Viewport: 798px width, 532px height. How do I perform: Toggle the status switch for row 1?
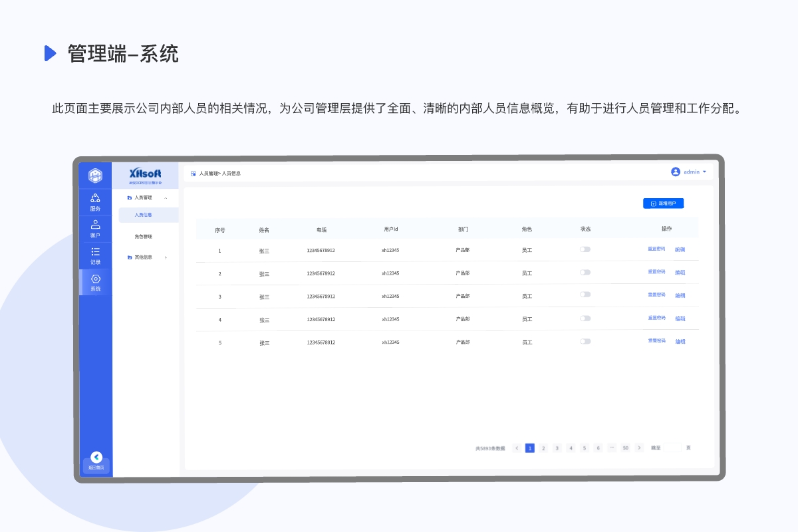coord(585,249)
